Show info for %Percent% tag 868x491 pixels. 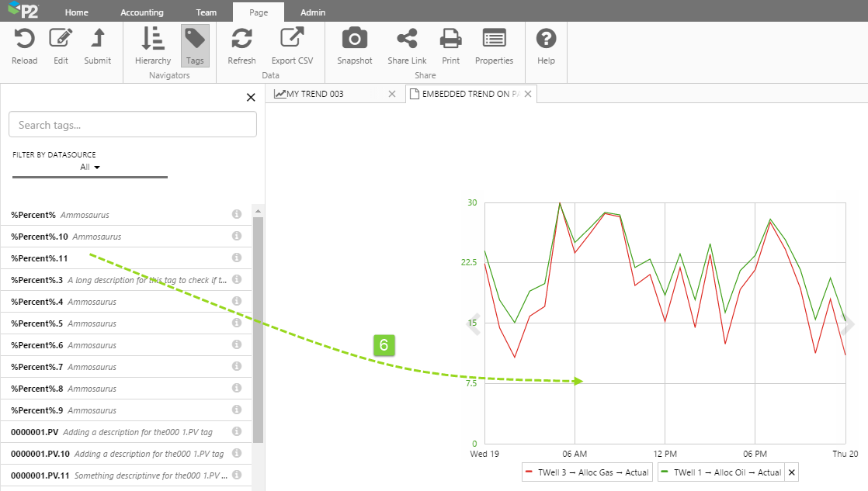tap(237, 214)
